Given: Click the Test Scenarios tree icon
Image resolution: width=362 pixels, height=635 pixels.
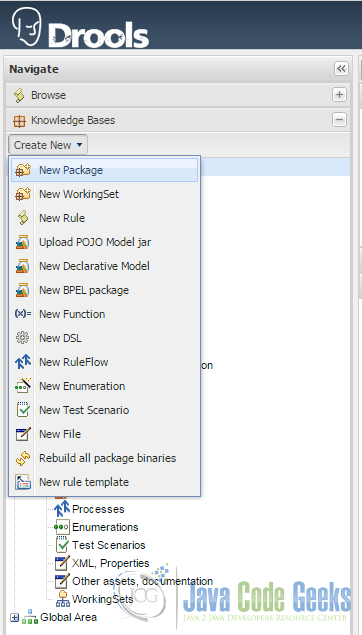Looking at the screenshot, I should [62, 545].
